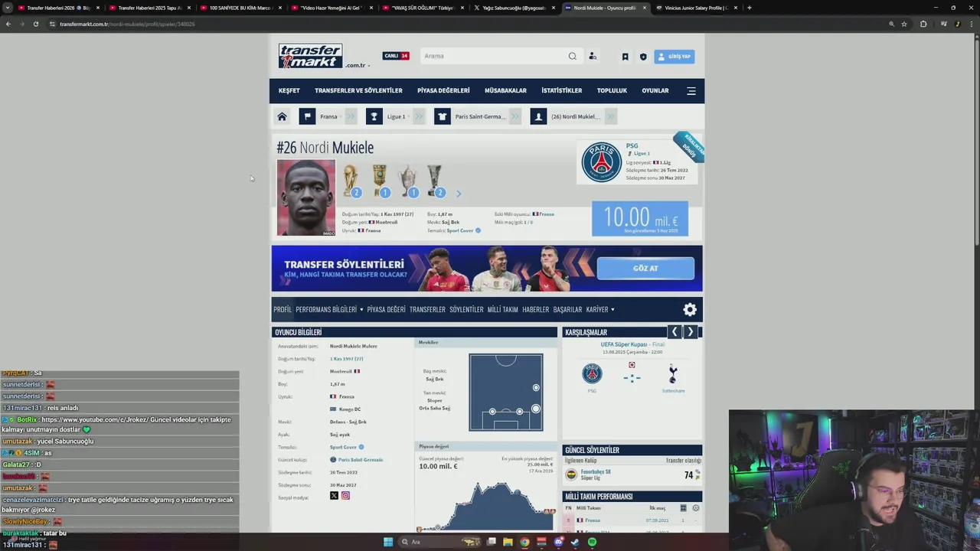Screen dimensions: 980x551
Task: Go to next match in Karşılaşmalar
Action: pos(690,331)
